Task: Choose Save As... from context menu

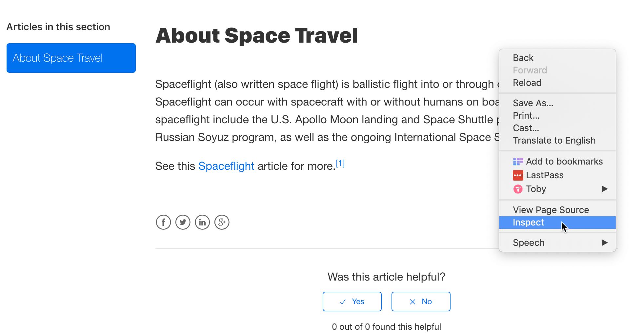Action: point(533,103)
